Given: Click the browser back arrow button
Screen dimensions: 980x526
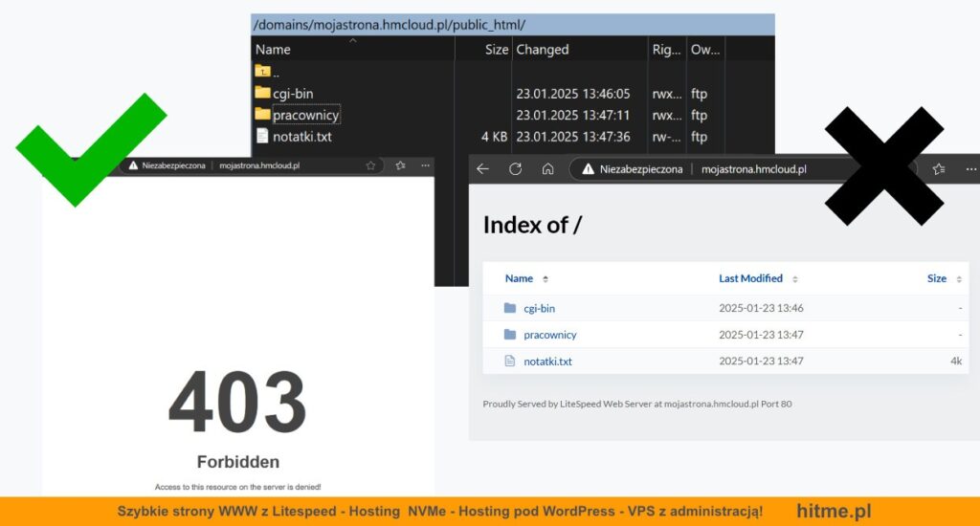Looking at the screenshot, I should pyautogui.click(x=483, y=169).
